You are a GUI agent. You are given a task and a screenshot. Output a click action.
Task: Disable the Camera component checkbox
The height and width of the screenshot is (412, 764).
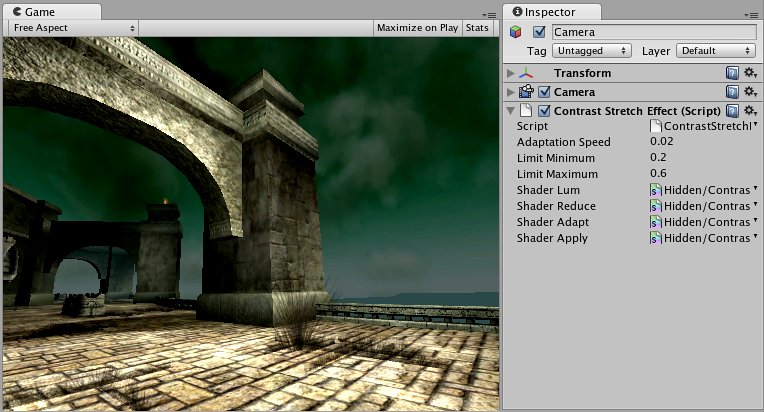[x=544, y=92]
